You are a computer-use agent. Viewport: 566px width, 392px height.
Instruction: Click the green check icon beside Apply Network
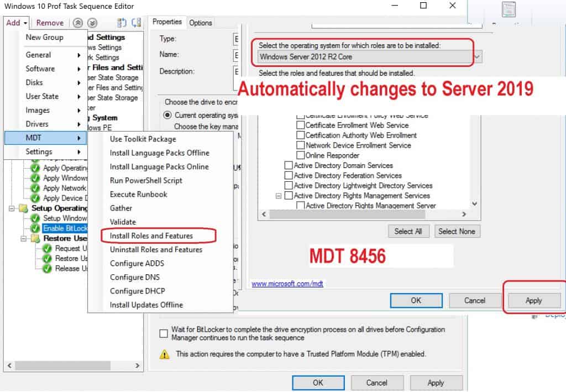click(35, 188)
